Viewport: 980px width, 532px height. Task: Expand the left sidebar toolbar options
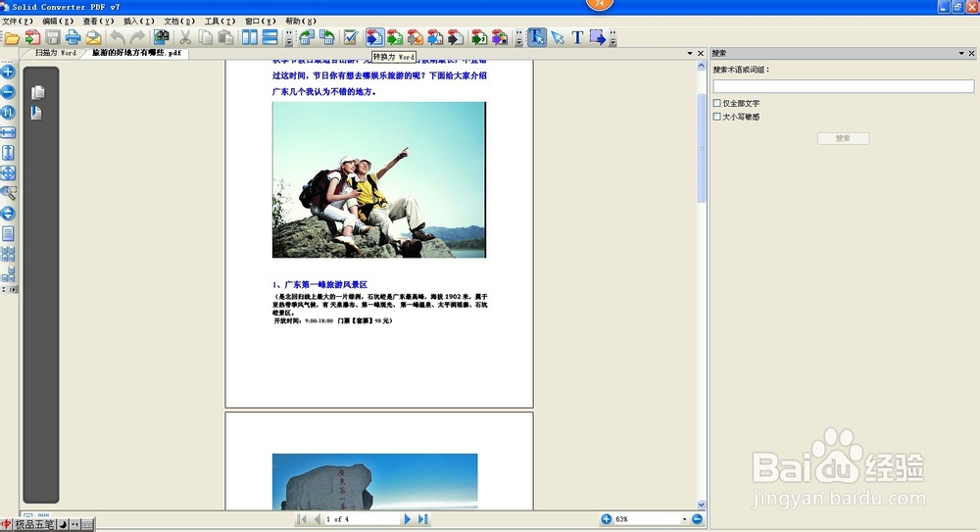[x=10, y=289]
